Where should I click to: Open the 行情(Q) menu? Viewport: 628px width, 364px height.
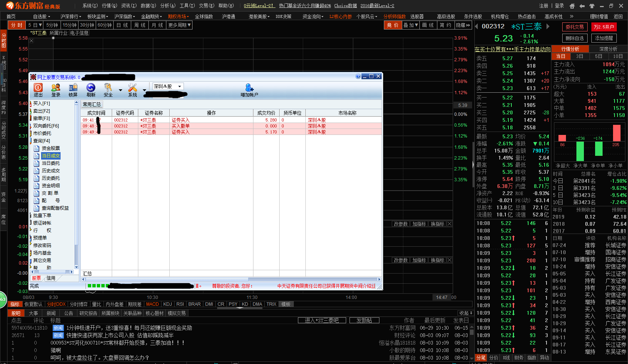pyautogui.click(x=109, y=6)
